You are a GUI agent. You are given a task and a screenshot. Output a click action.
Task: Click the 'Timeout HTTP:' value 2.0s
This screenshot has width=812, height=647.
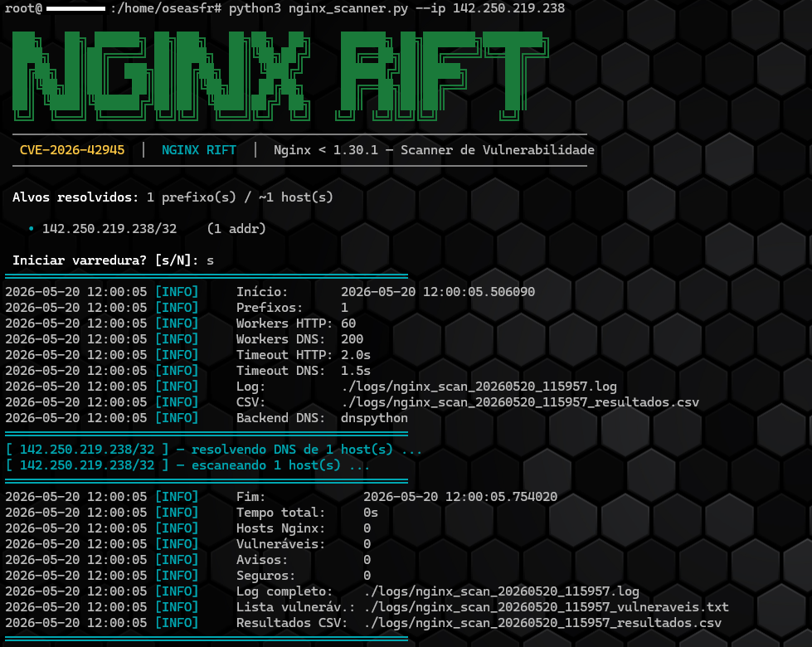356,355
